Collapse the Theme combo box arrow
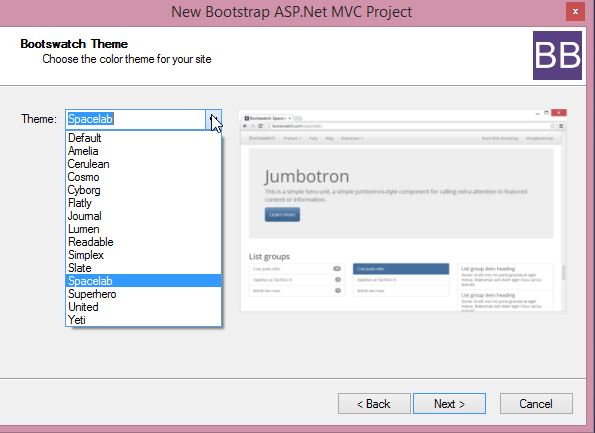Screen dimensions: 595x433 214,120
